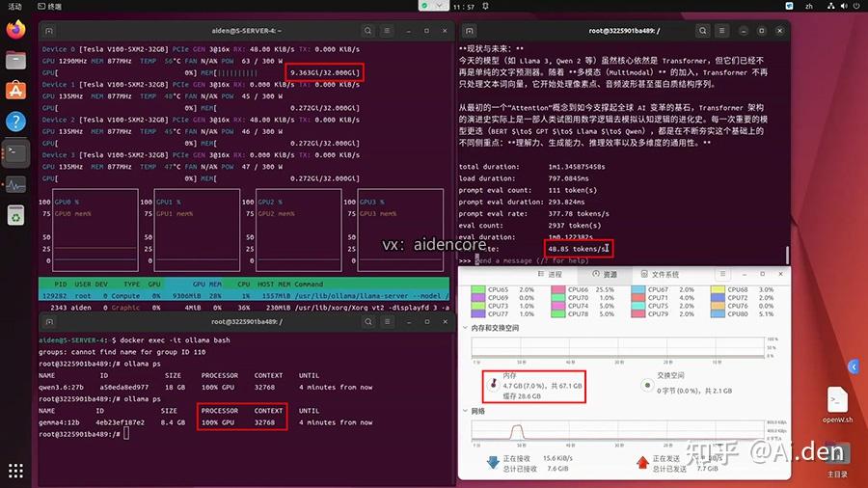
Task: Open the 主目录 home folder desktop icon
Action: (837, 460)
